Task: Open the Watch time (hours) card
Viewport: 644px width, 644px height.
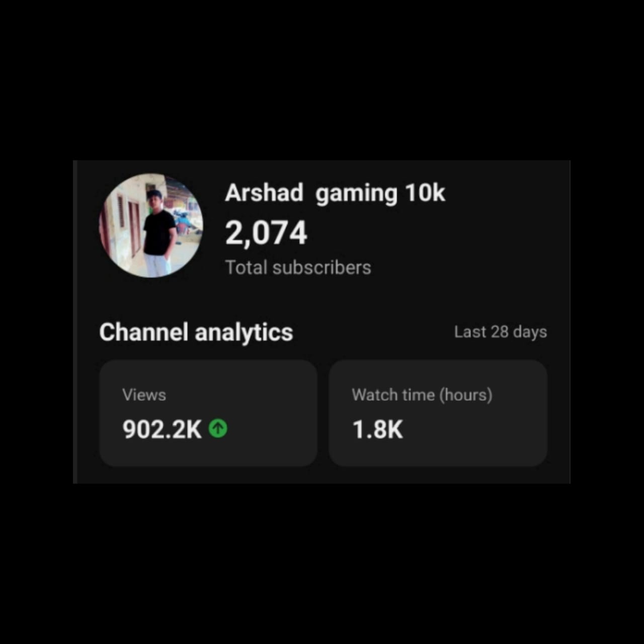Action: (x=438, y=413)
